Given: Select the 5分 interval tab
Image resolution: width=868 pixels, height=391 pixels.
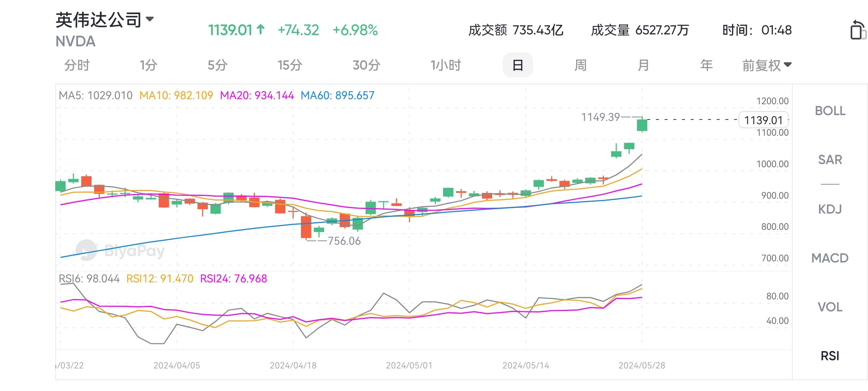Looking at the screenshot, I should click(217, 65).
